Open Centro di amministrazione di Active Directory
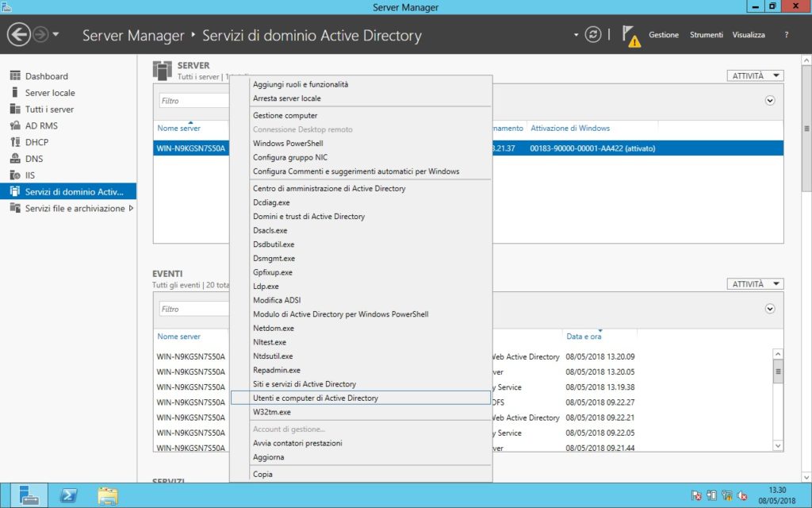Viewport: 812px width, 508px height. (361, 188)
